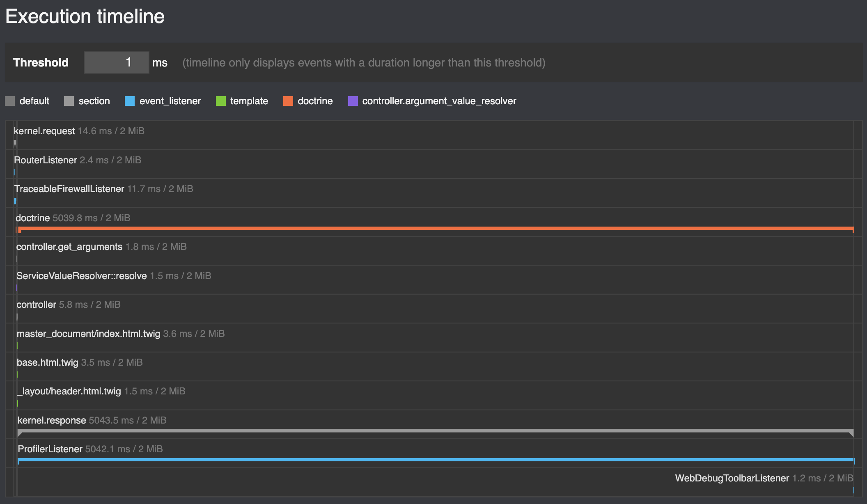867x504 pixels.
Task: Click the Threshold value input field
Action: point(116,62)
